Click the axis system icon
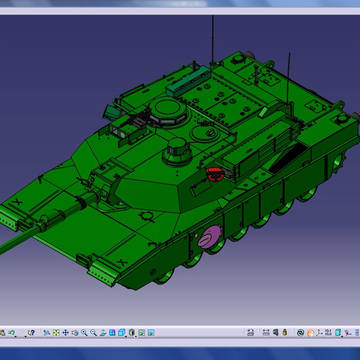Screen dimensions: 360x360 [319, 332]
